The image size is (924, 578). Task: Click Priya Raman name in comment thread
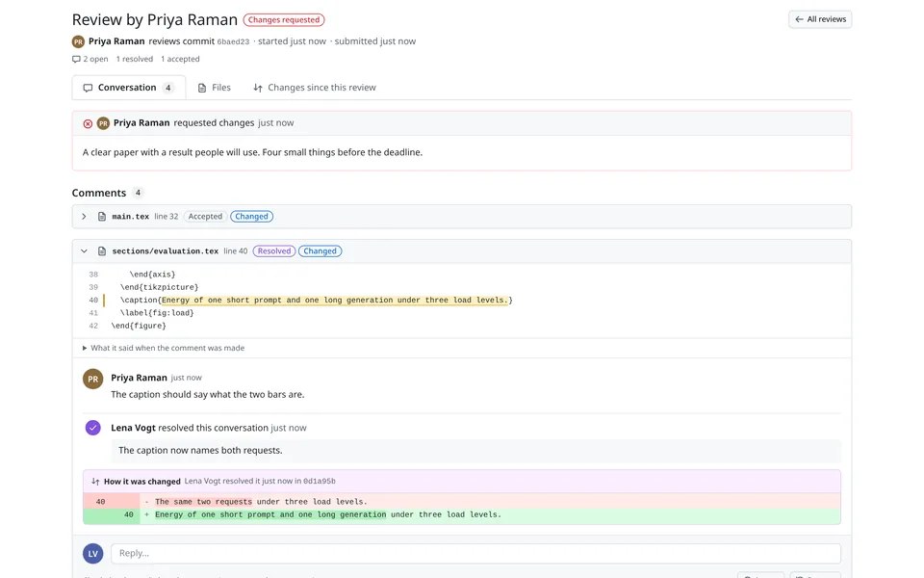coord(139,378)
